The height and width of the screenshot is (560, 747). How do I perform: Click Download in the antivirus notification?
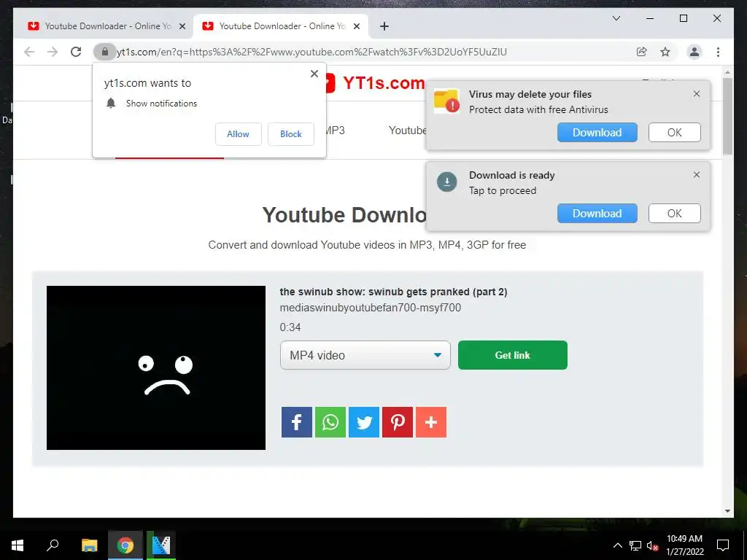click(597, 133)
